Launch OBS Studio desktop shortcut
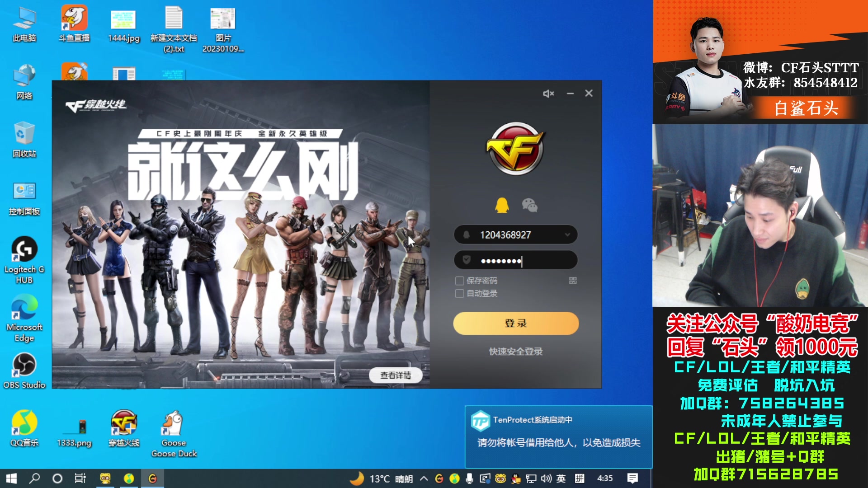This screenshot has width=868, height=488. [x=24, y=371]
